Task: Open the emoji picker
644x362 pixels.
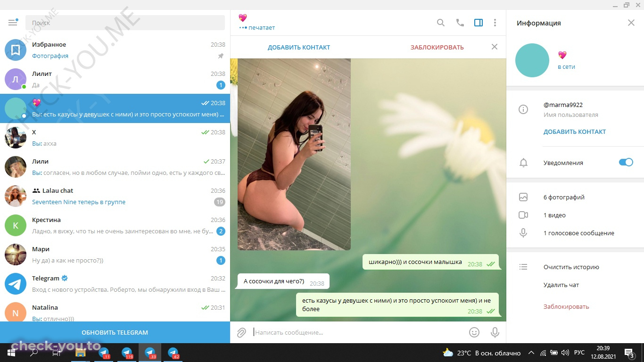Action: point(474,332)
